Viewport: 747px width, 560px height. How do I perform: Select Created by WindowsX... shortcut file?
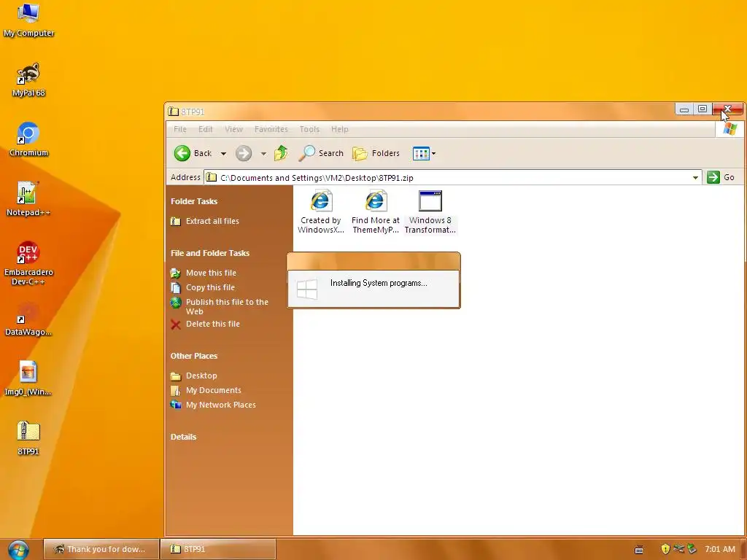click(x=321, y=212)
